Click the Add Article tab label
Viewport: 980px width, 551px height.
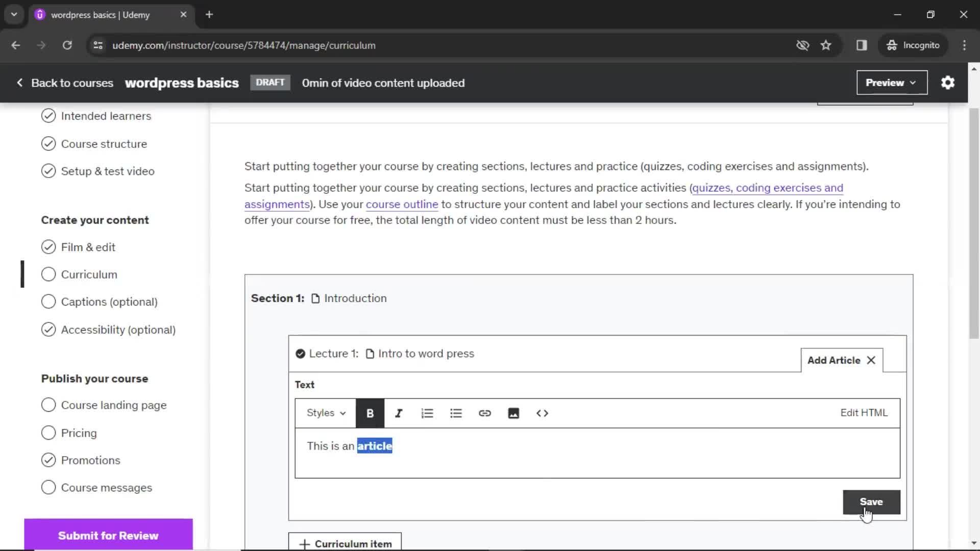pos(834,360)
